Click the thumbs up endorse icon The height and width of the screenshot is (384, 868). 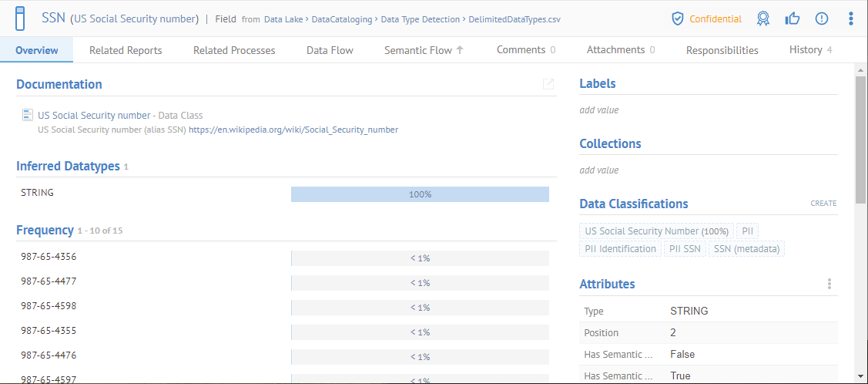tap(792, 19)
